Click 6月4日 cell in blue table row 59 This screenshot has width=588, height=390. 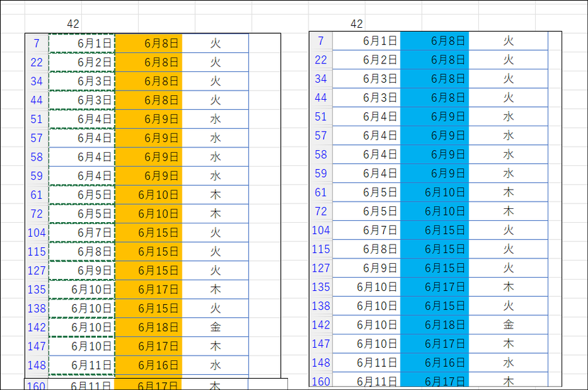click(x=367, y=173)
